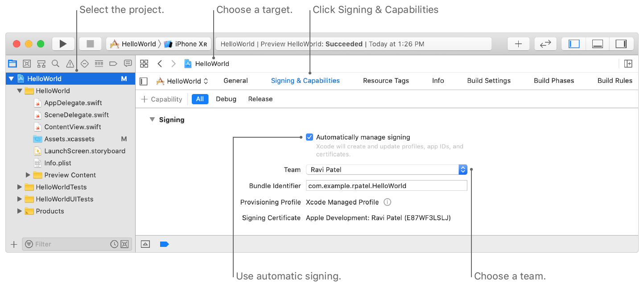Collapse the HelloWorld group folder
The image size is (644, 287).
(x=20, y=91)
